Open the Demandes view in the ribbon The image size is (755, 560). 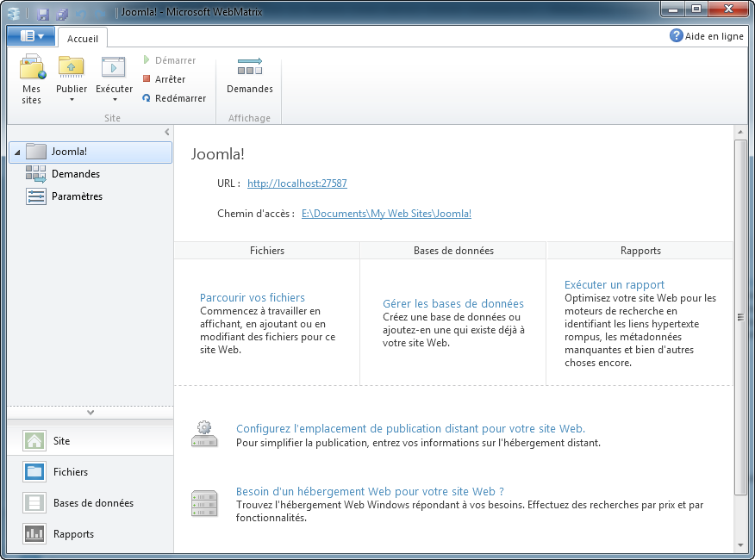click(249, 76)
